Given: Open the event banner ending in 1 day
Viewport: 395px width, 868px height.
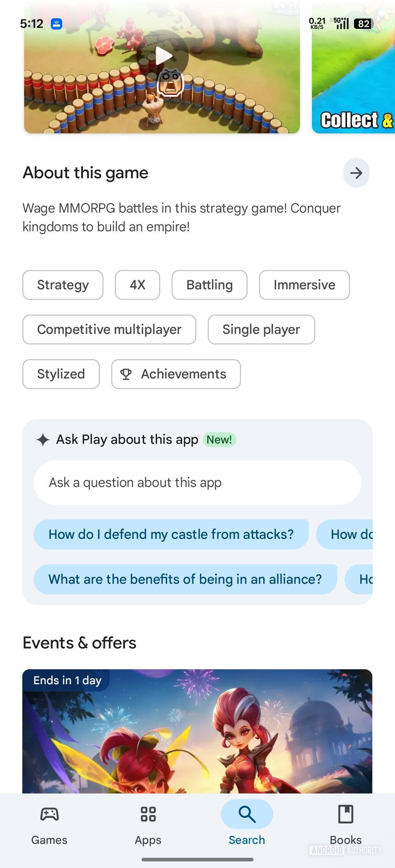Looking at the screenshot, I should point(197,731).
